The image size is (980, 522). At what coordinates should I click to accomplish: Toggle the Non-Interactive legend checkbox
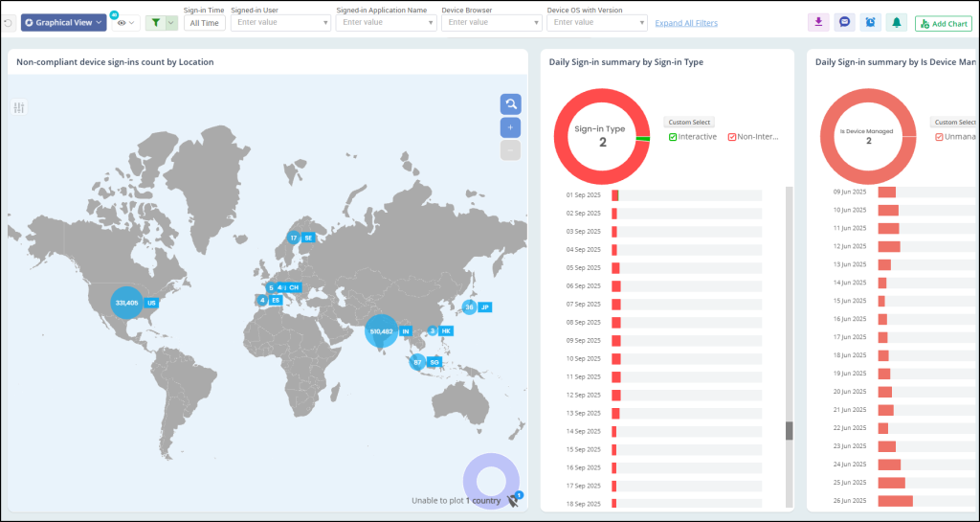coord(731,137)
